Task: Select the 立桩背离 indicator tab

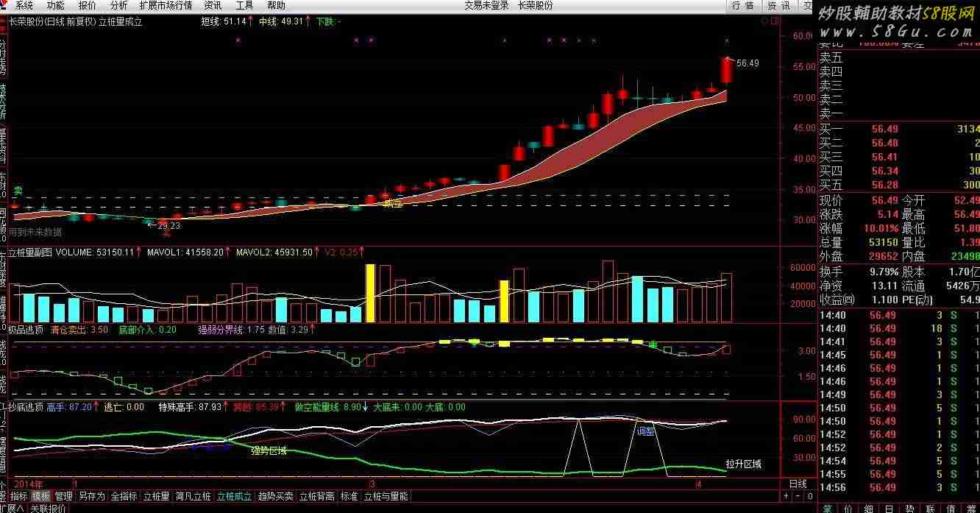Action: 317,496
